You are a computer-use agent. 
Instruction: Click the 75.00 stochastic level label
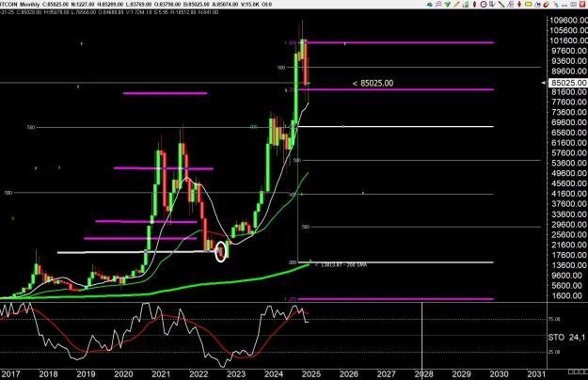(x=554, y=319)
